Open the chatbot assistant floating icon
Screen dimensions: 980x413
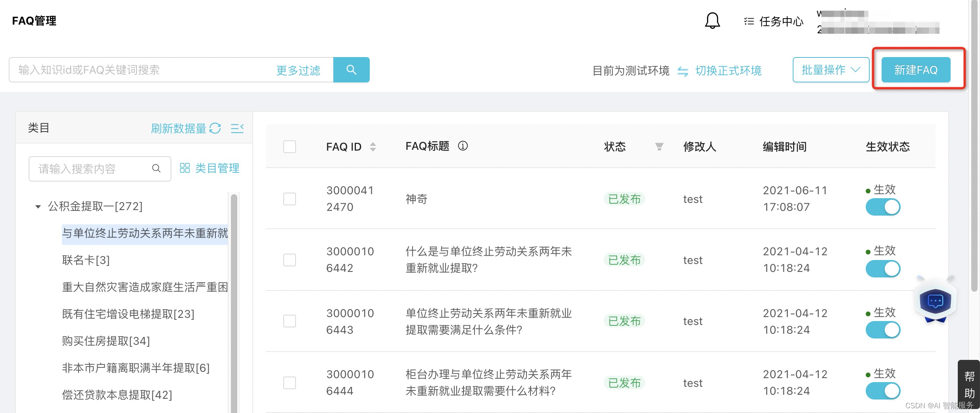point(935,300)
